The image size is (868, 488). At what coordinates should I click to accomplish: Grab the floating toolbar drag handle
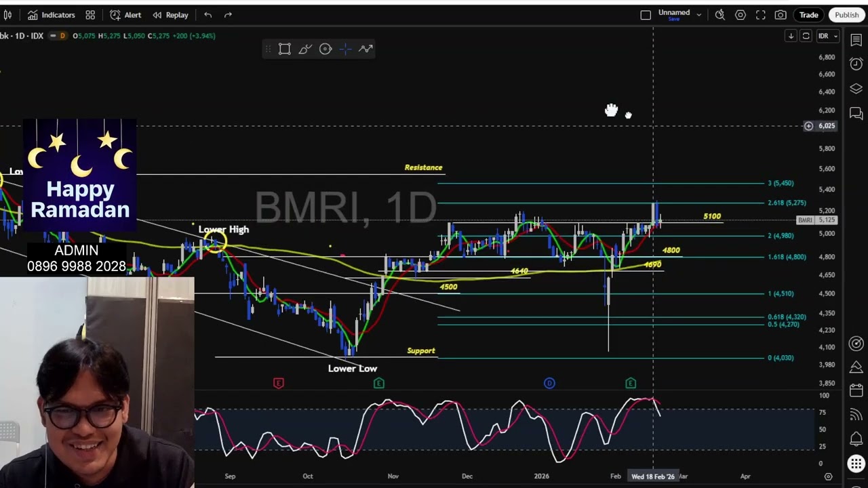[x=268, y=49]
